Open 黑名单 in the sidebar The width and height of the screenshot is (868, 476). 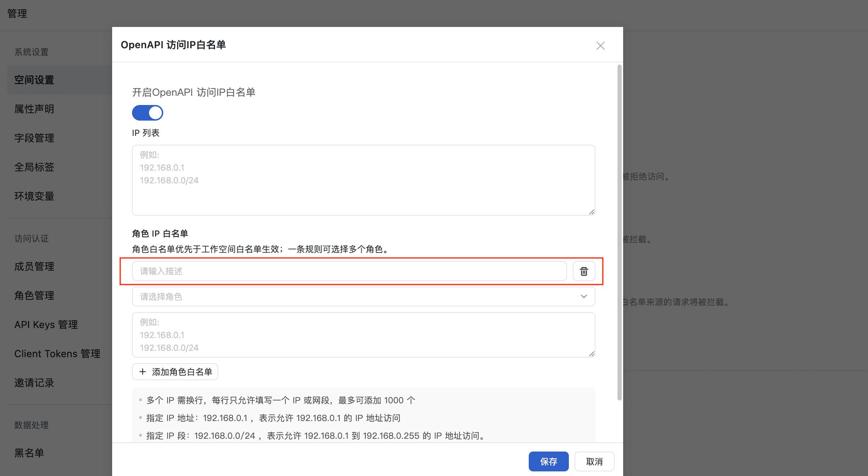point(29,453)
